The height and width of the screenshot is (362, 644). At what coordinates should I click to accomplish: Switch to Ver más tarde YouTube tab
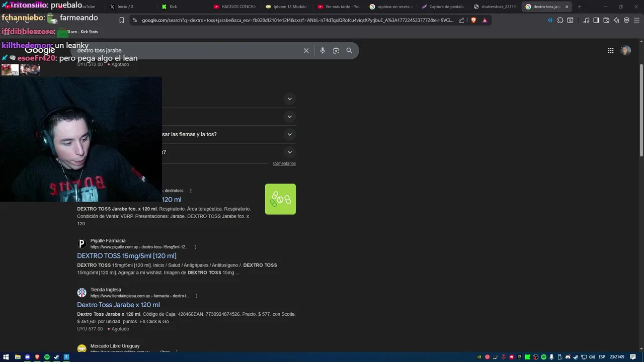(339, 7)
